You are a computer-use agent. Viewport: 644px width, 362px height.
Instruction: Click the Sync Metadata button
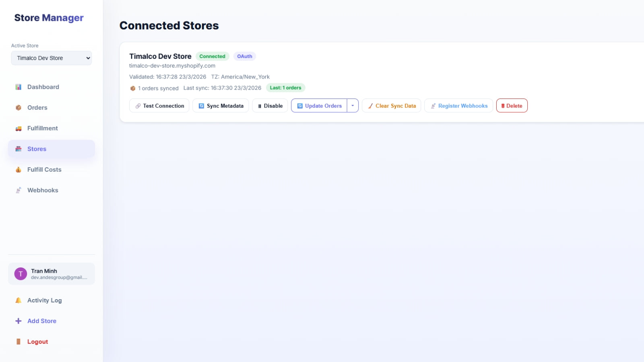[221, 106]
